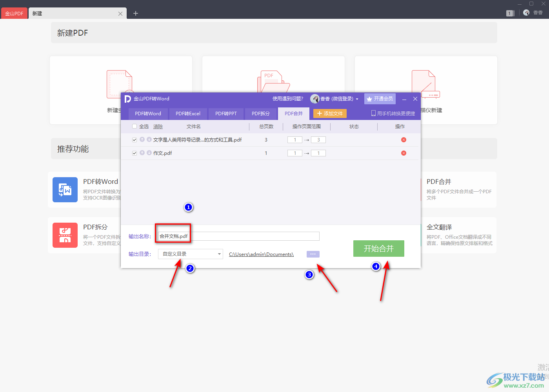Click the scanner 新建 icon card
The height and width of the screenshot is (392, 549).
(x=426, y=90)
